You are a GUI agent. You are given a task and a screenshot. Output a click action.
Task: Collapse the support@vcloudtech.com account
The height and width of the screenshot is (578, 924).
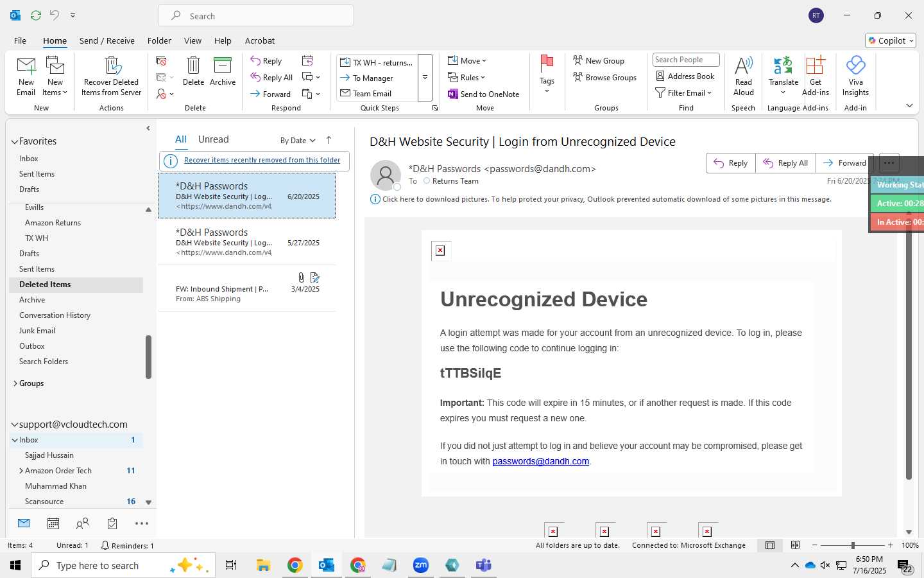15,425
